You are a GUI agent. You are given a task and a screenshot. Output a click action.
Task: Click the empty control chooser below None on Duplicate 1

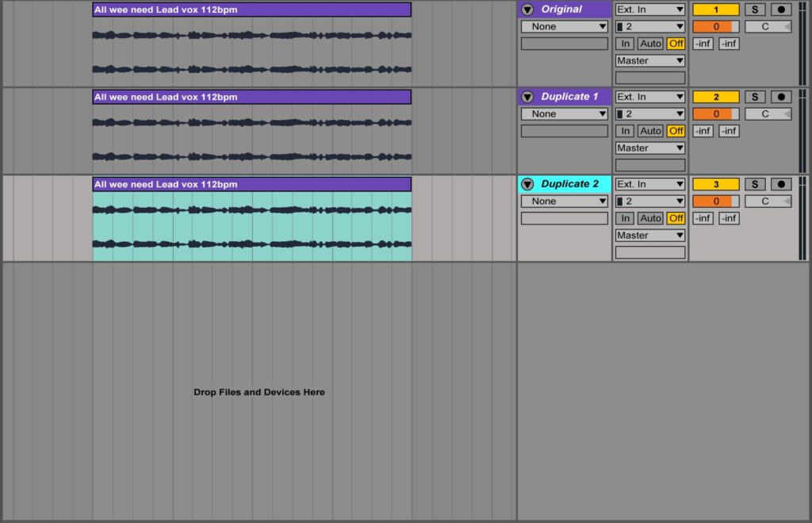(x=564, y=131)
